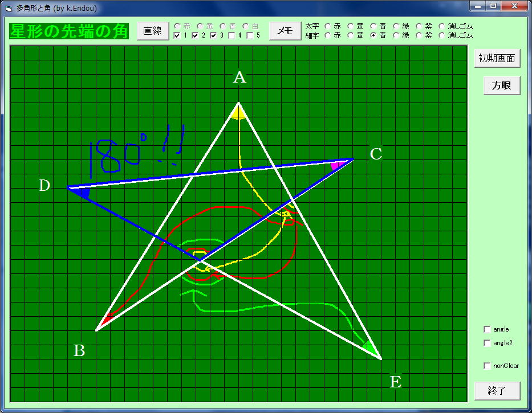Click the 初期画面 reset screen button

tap(497, 58)
